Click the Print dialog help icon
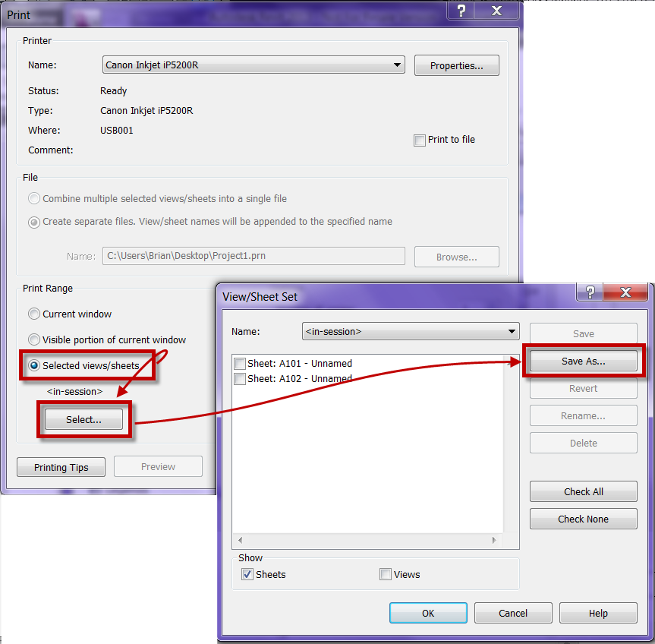 (x=461, y=10)
